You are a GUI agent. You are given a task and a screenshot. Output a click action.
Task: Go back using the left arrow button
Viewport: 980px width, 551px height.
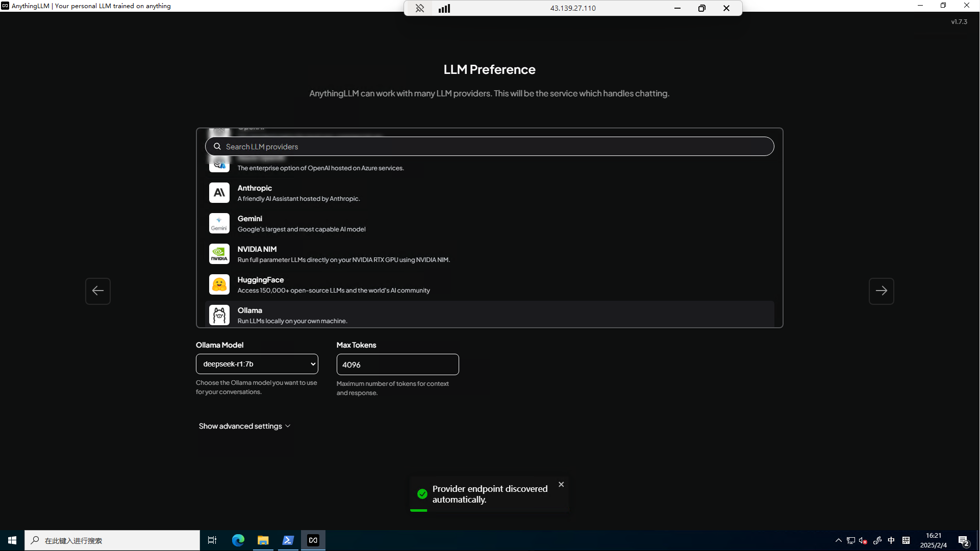[x=97, y=291]
